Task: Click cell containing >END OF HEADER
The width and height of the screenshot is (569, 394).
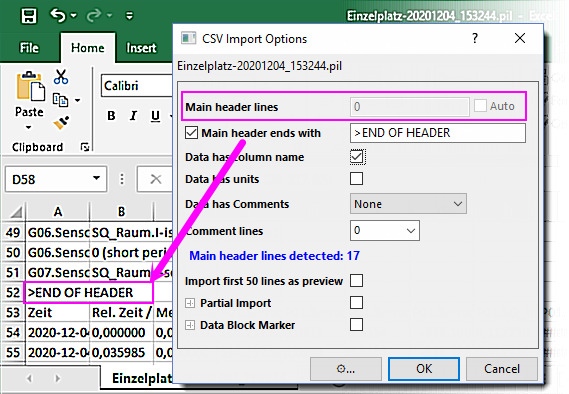Action: coord(89,292)
